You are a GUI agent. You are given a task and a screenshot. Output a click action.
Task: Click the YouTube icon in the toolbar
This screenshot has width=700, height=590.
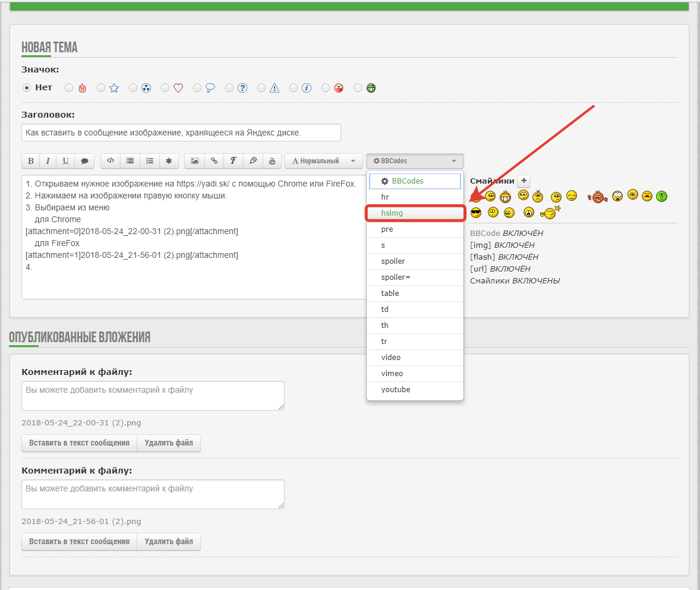coord(272,161)
